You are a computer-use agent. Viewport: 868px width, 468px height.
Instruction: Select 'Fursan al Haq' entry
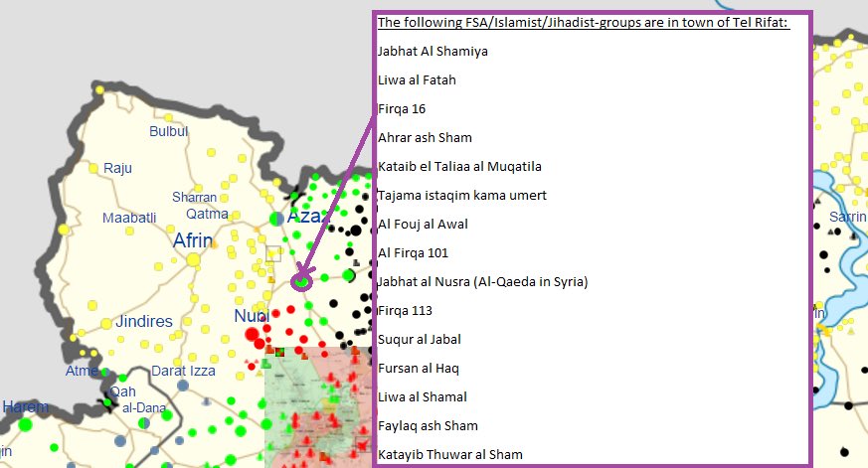419,369
